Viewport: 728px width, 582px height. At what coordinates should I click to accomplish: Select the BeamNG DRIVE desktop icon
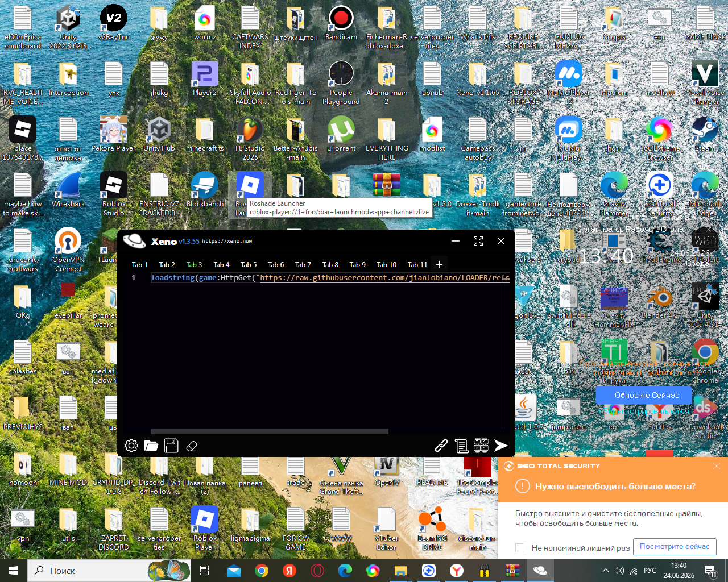pyautogui.click(x=432, y=529)
